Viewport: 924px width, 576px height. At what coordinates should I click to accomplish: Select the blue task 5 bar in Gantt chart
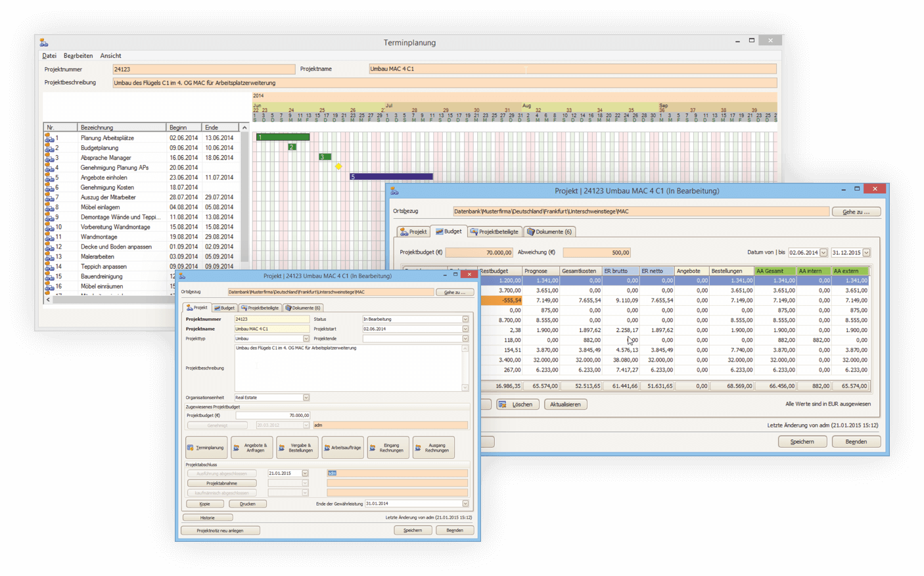[x=392, y=177]
